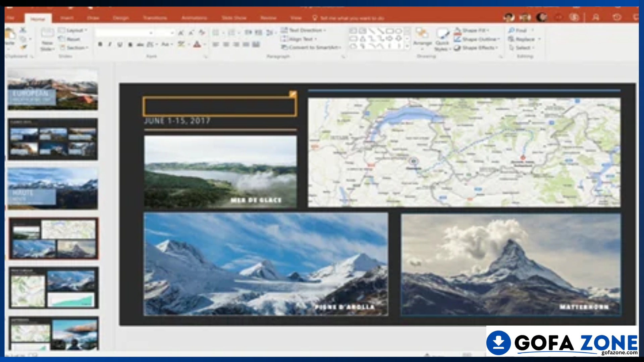Viewport: 644px width, 362px height.
Task: Toggle Bold formatting
Action: [x=100, y=44]
